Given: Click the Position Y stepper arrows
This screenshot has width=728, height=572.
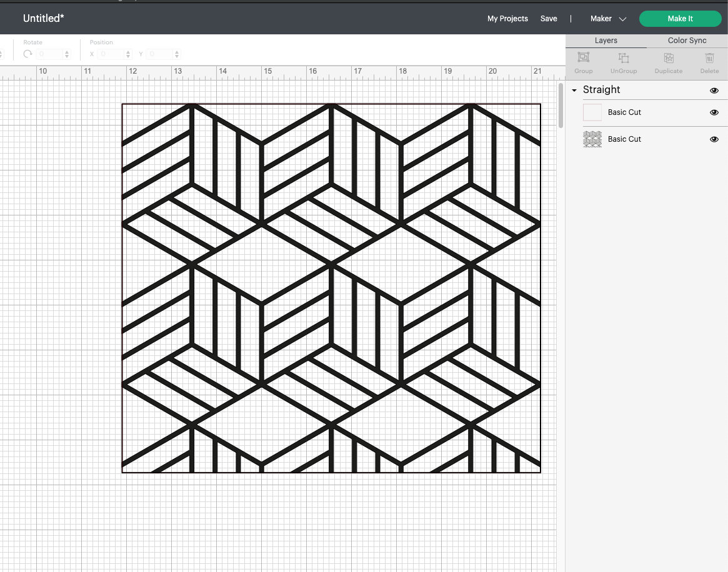Looking at the screenshot, I should click(x=177, y=54).
